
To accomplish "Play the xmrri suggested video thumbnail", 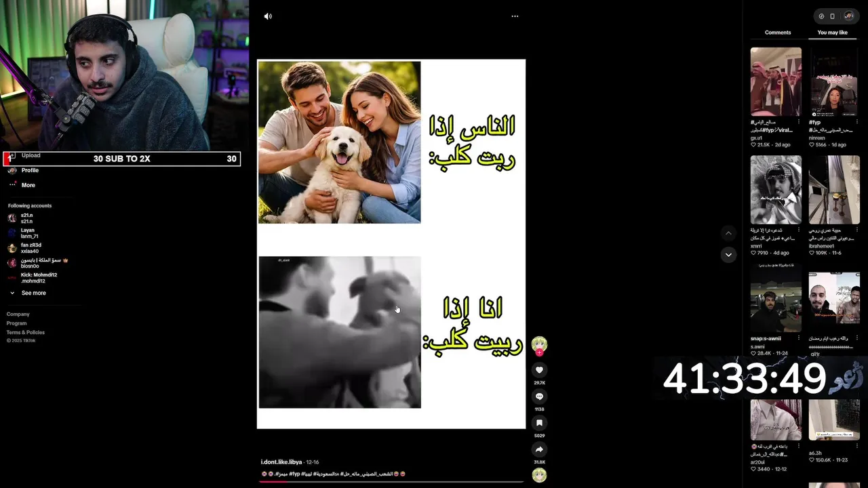I will pyautogui.click(x=776, y=190).
